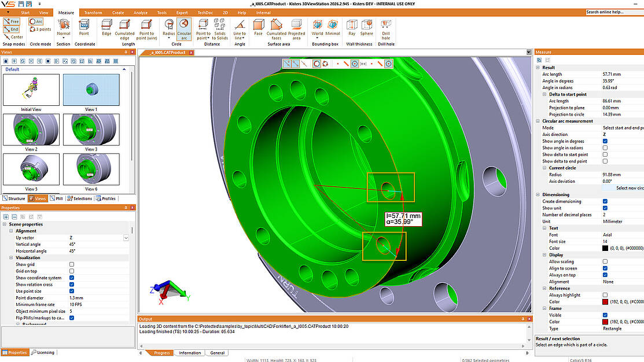Viewport: 644px width, 362px height.
Task: Toggle Show angle in degrees checkbox
Action: point(605,141)
